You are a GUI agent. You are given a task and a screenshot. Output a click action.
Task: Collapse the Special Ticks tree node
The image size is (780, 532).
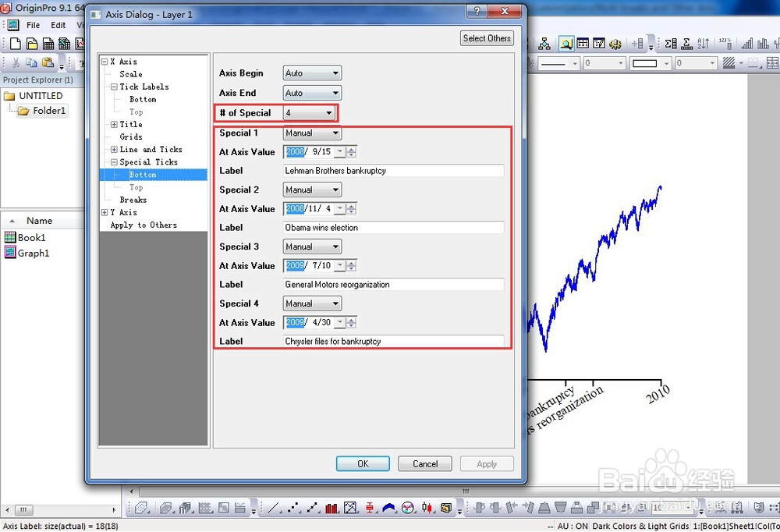[114, 162]
